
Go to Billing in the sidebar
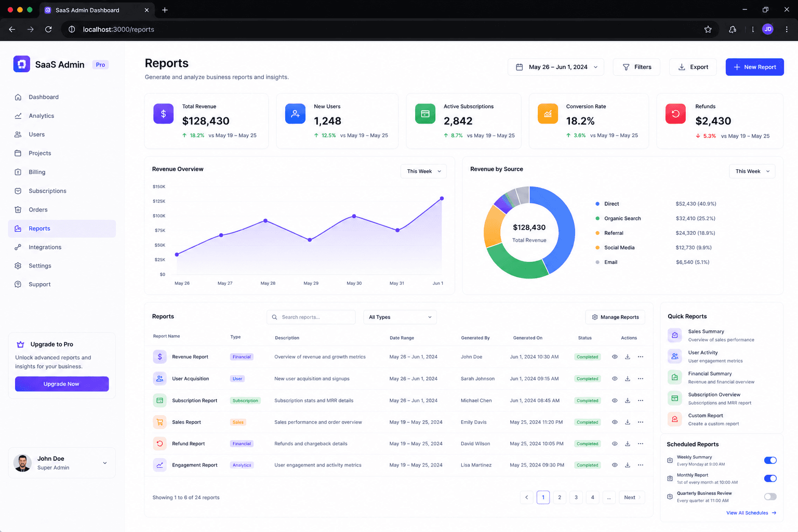[x=62, y=172]
